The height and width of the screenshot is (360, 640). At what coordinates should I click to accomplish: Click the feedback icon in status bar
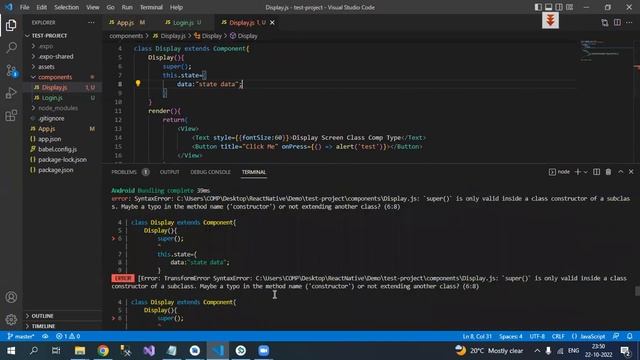(616, 336)
